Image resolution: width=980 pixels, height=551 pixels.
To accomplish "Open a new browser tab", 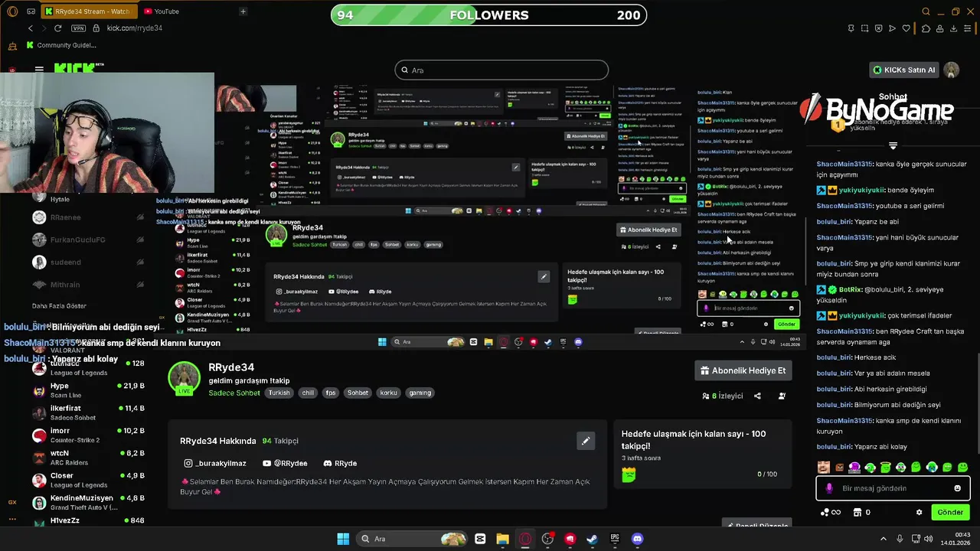I will click(243, 11).
